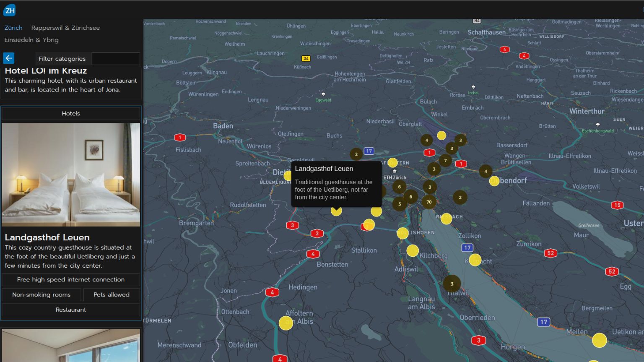Expand the cluster marker showing 7
This screenshot has width=644, height=362.
(445, 160)
